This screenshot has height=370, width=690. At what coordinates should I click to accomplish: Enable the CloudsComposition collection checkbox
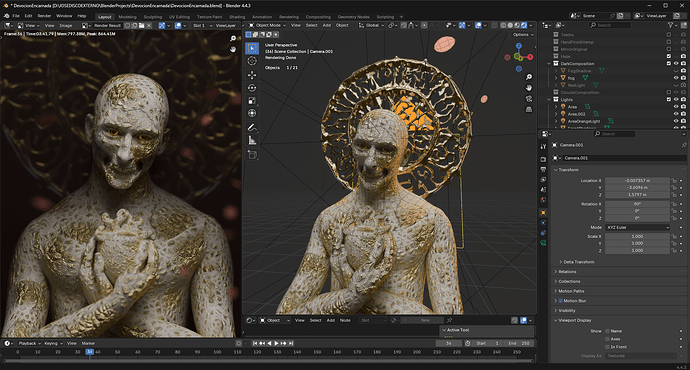tap(669, 92)
